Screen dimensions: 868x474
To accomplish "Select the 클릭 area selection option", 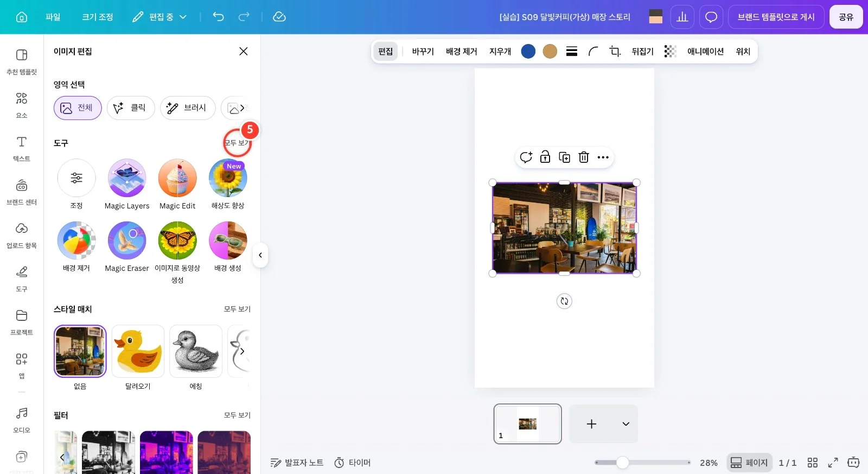I will tap(131, 108).
